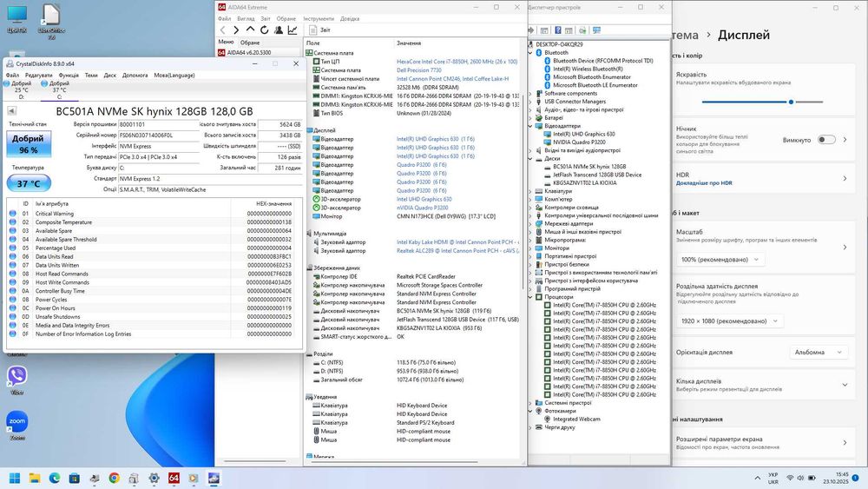Click the 37 °C temperature button
Viewport: 868px width, 489px height.
click(x=29, y=182)
